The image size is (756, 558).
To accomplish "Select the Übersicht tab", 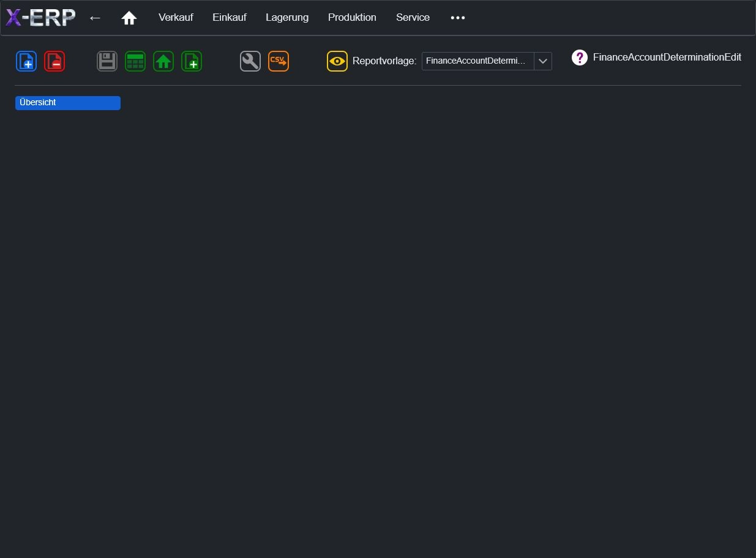I will pyautogui.click(x=68, y=103).
